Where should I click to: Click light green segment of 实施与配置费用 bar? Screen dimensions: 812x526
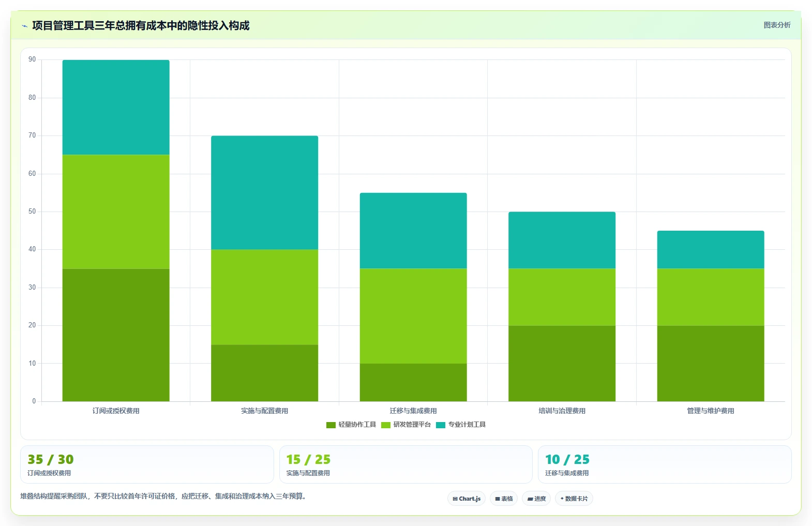264,297
